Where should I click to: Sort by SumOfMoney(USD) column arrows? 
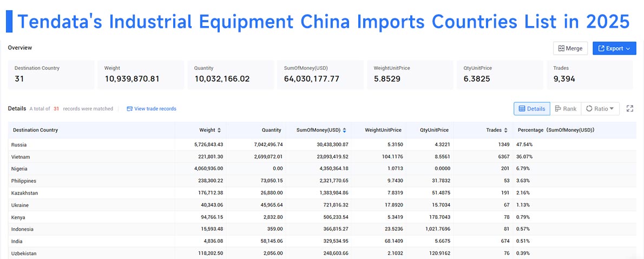pos(344,130)
